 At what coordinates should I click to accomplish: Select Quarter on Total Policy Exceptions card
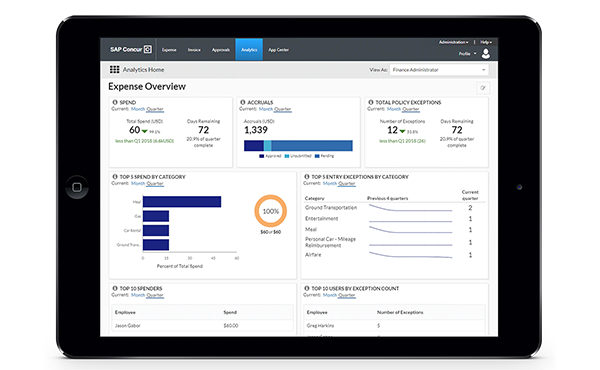coord(411,109)
